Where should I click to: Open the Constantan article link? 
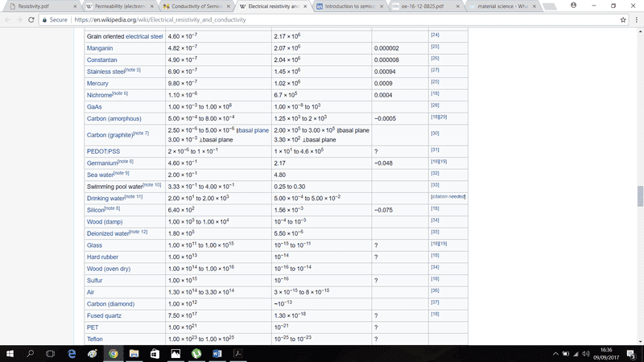pyautogui.click(x=101, y=60)
